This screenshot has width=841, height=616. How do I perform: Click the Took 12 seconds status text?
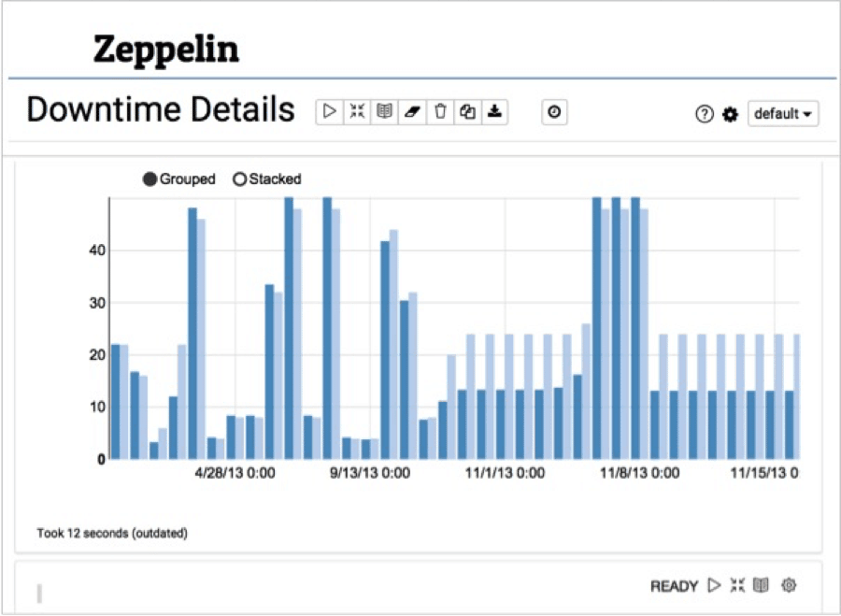(x=112, y=533)
